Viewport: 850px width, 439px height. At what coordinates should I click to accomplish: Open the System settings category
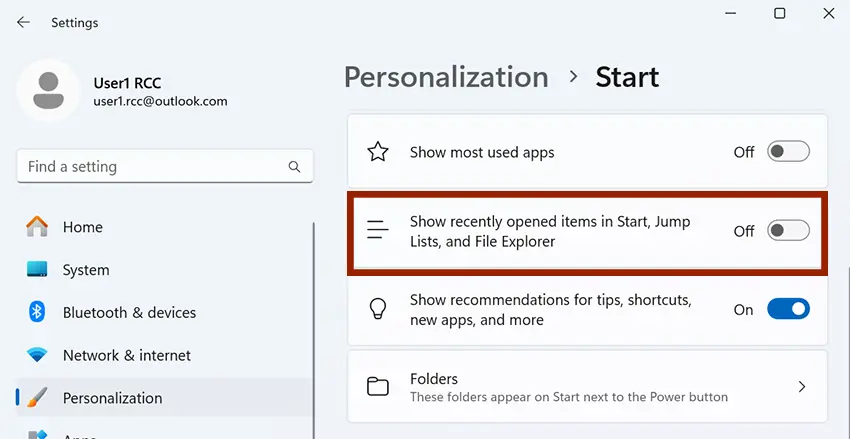pyautogui.click(x=164, y=269)
